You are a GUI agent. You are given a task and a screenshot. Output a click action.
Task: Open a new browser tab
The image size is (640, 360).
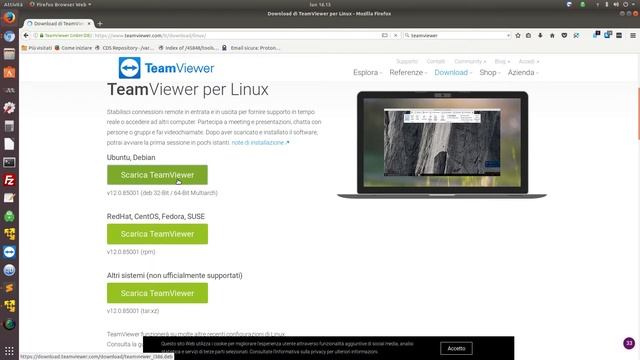click(100, 24)
